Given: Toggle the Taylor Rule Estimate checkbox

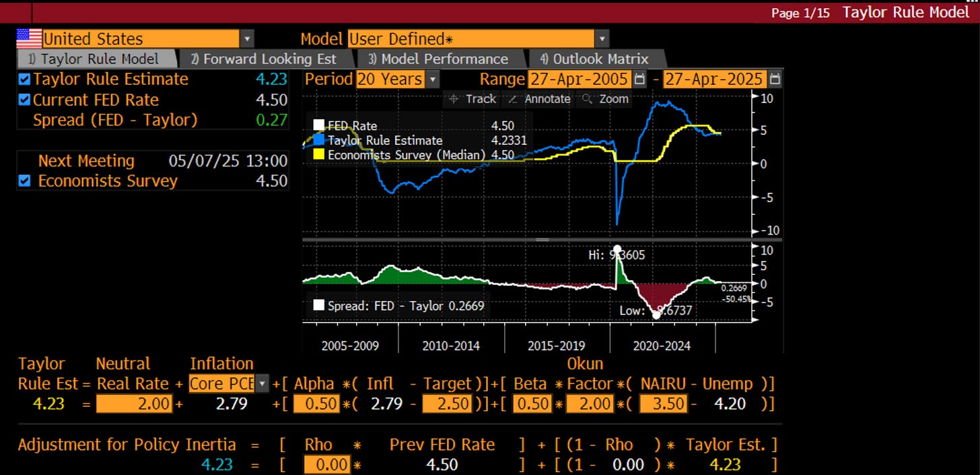Looking at the screenshot, I should tap(24, 80).
